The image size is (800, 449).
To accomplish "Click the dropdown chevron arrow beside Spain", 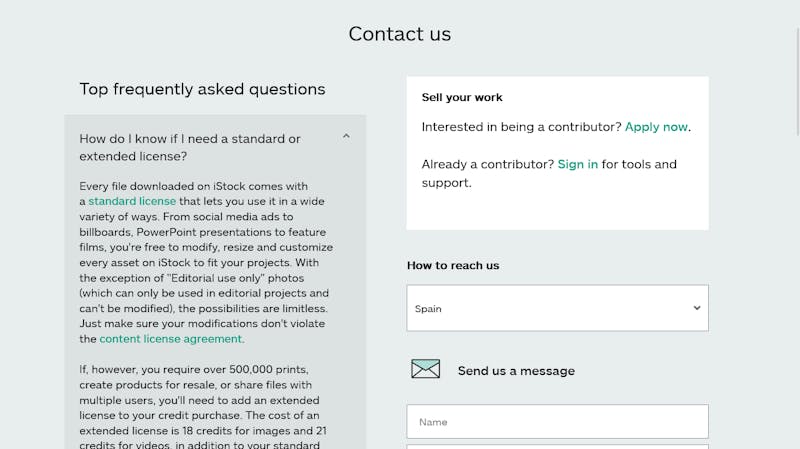I will point(696,308).
